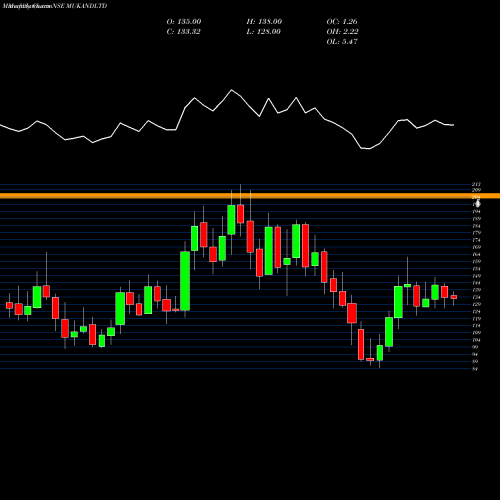The height and width of the screenshot is (500, 500).
Task: Click the 194 price axis label
Action: [x=476, y=212]
